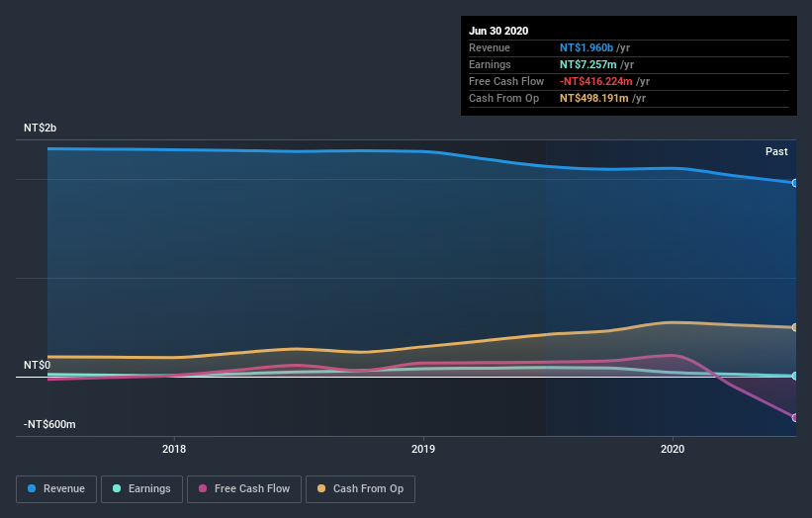The image size is (812, 518).
Task: Toggle the Free Cash Flow legend button
Action: tap(244, 489)
